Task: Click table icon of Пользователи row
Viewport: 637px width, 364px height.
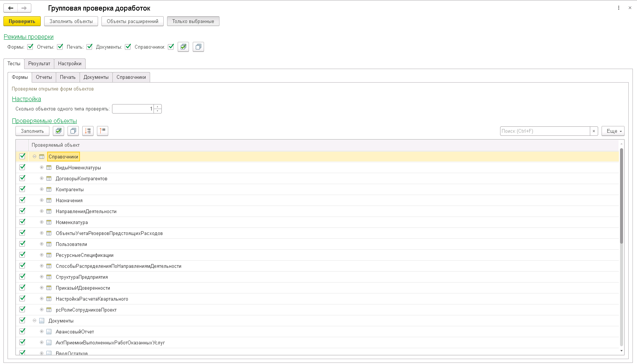Action: coord(49,244)
